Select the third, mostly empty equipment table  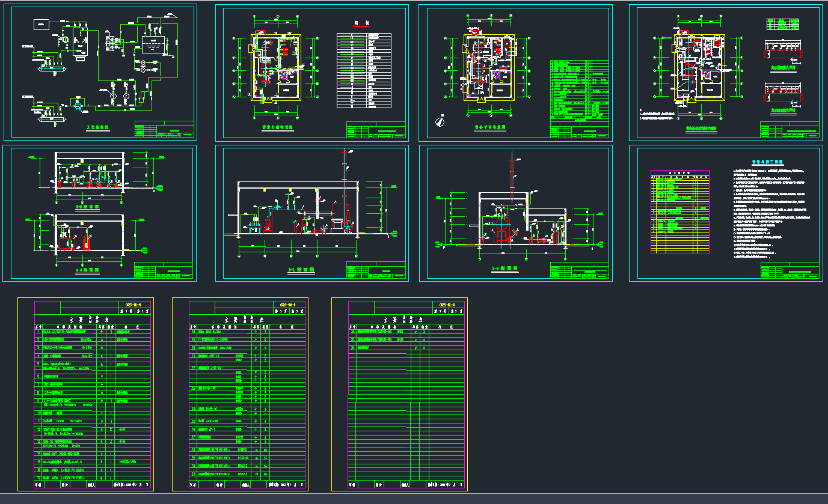click(399, 393)
